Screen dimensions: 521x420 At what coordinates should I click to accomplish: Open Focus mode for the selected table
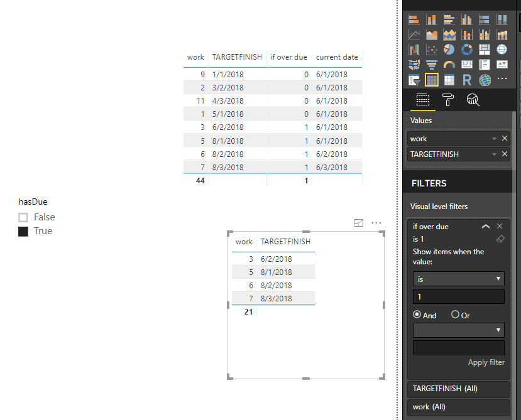pos(358,223)
